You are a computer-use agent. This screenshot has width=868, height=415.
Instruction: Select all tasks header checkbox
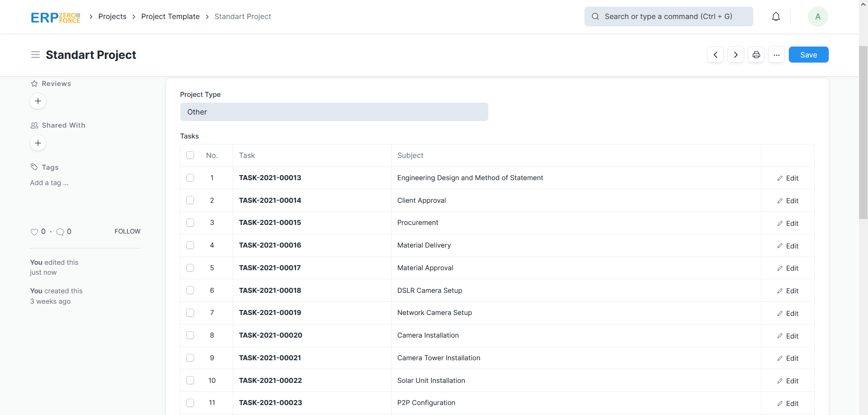point(190,155)
